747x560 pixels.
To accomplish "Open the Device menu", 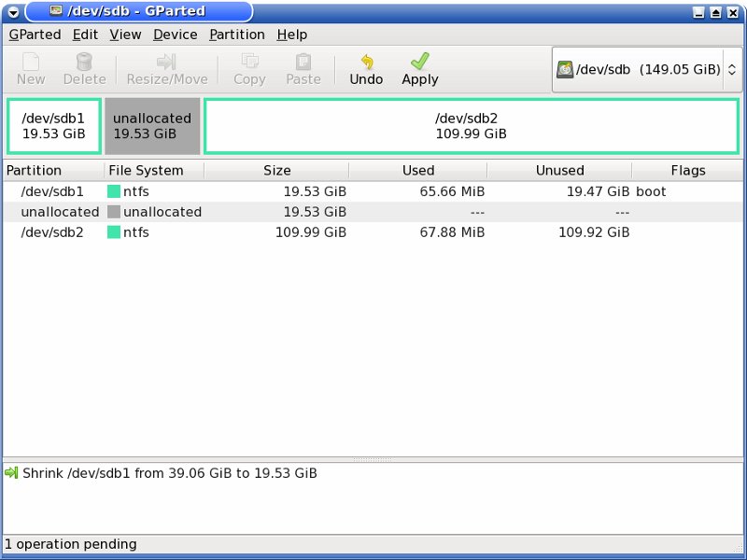I will (x=175, y=35).
